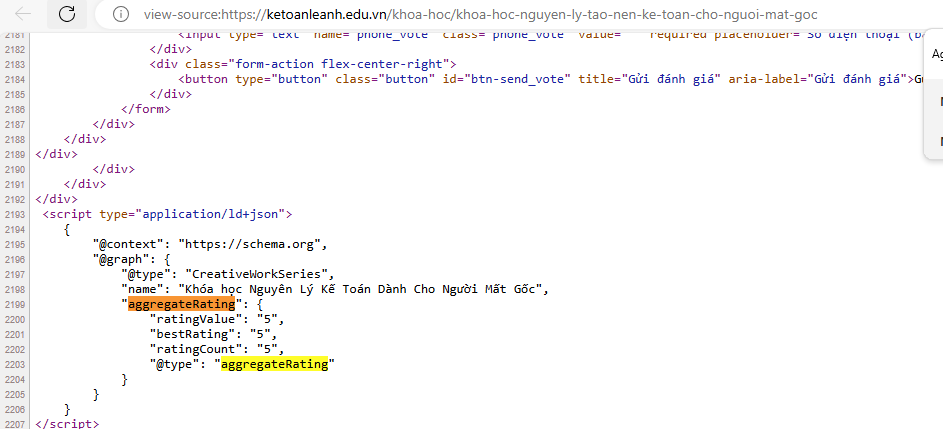The image size is (943, 429).
Task: Click the closing </form> tag
Action: click(146, 110)
